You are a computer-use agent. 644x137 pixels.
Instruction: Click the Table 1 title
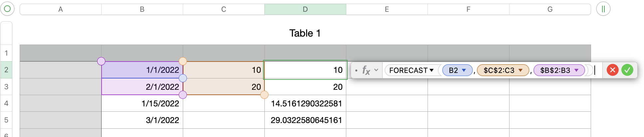305,33
